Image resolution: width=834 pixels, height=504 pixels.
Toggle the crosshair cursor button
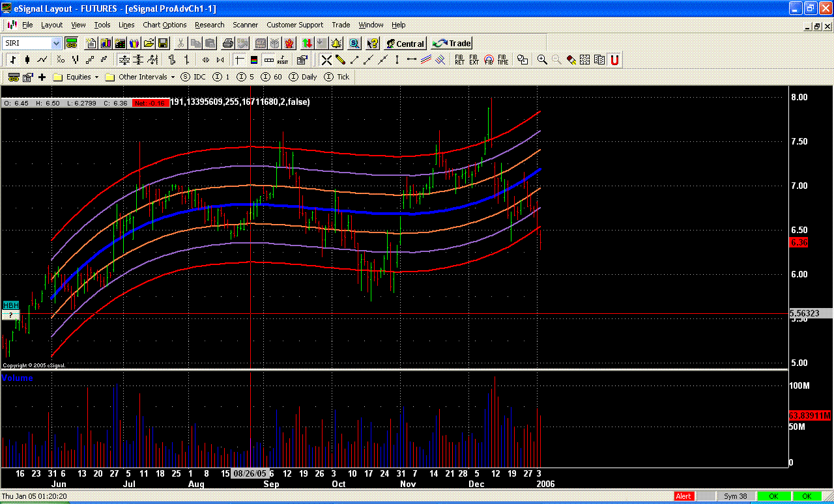[x=239, y=60]
